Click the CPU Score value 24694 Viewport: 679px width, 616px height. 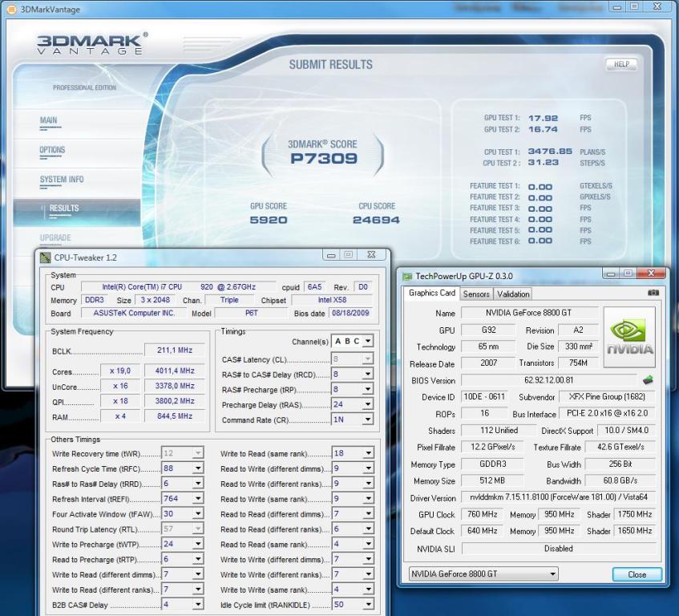[376, 220]
